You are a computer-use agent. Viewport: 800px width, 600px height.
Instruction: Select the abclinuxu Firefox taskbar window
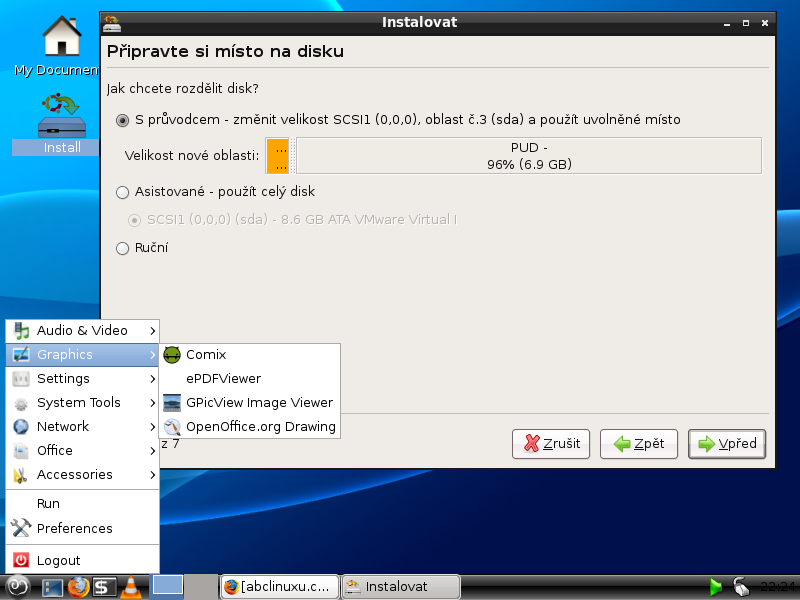(280, 587)
